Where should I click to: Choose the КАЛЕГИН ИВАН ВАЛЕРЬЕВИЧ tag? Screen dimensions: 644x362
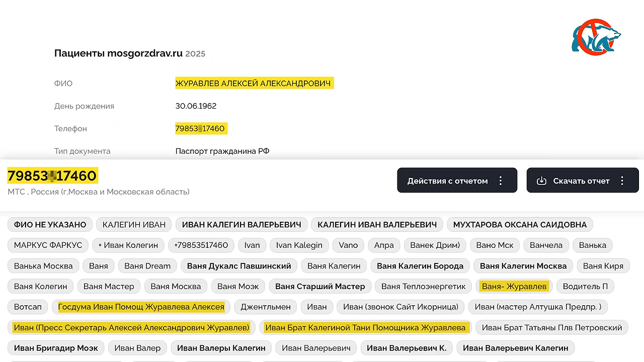377,225
